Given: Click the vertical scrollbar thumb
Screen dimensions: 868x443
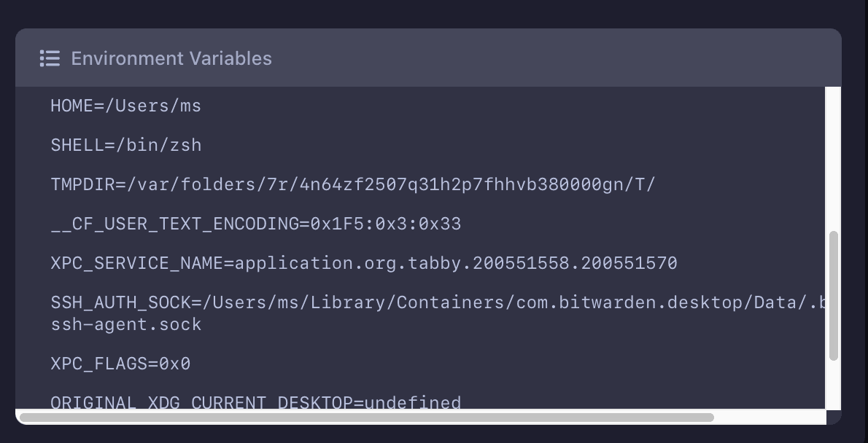Looking at the screenshot, I should click(834, 295).
